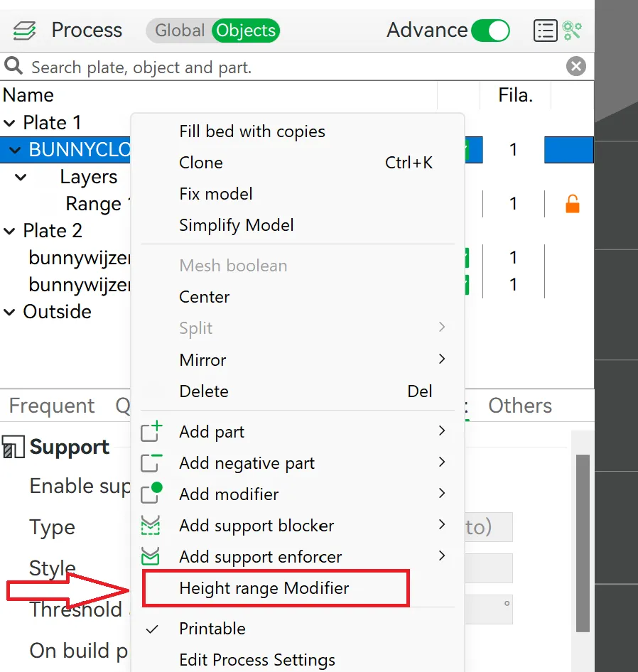Clear search with the X icon
The width and height of the screenshot is (638, 672).
pos(576,67)
